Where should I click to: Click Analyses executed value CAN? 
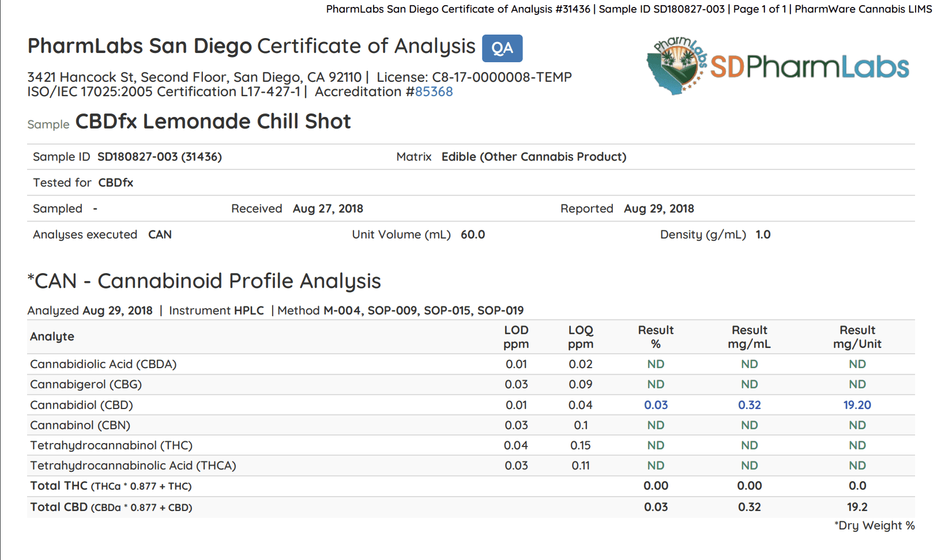[160, 234]
